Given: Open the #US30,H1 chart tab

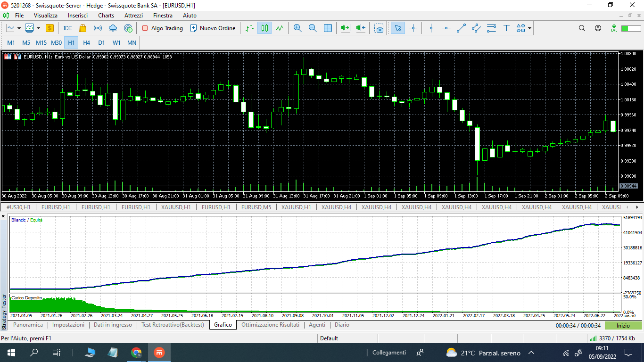Looking at the screenshot, I should [18, 207].
